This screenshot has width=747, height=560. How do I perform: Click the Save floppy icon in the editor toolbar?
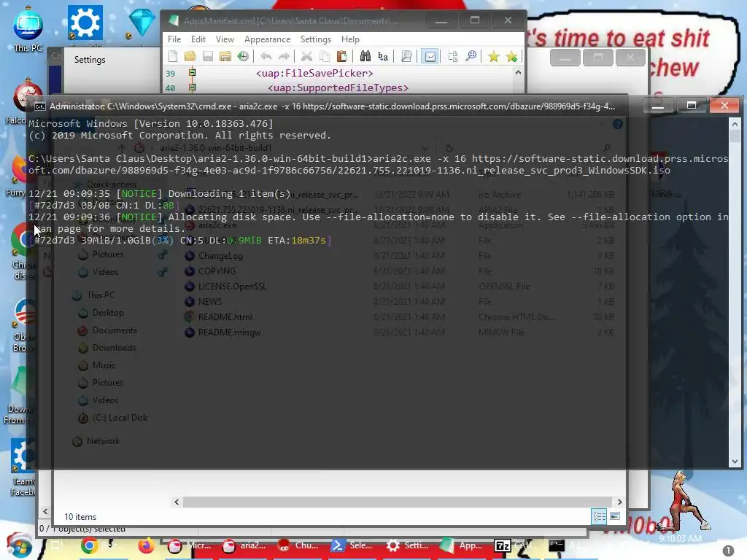point(208,57)
